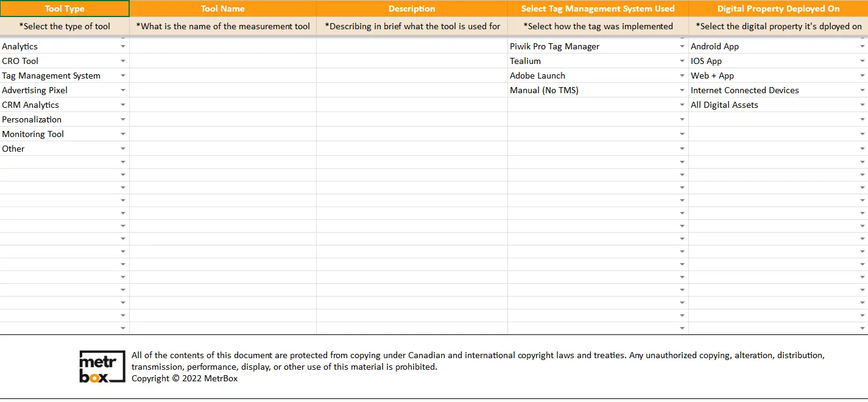The width and height of the screenshot is (868, 402).
Task: Open dropdown arrow in Android App cell
Action: coord(863,46)
